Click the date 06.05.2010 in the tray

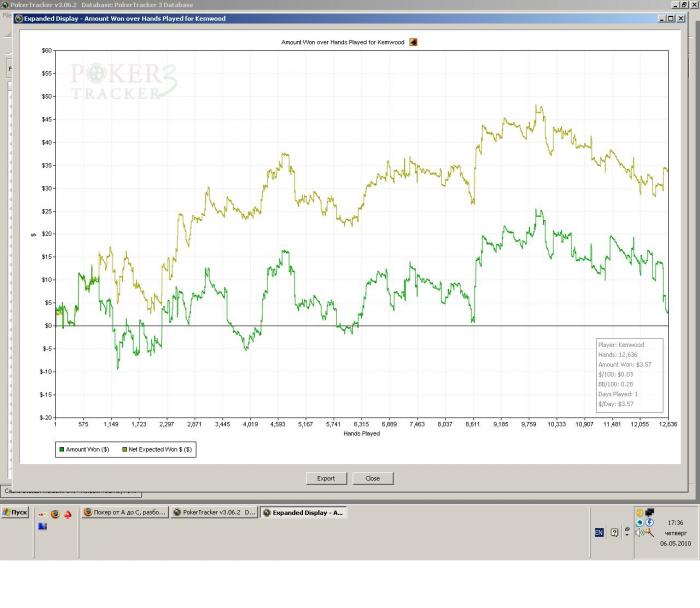tap(675, 543)
